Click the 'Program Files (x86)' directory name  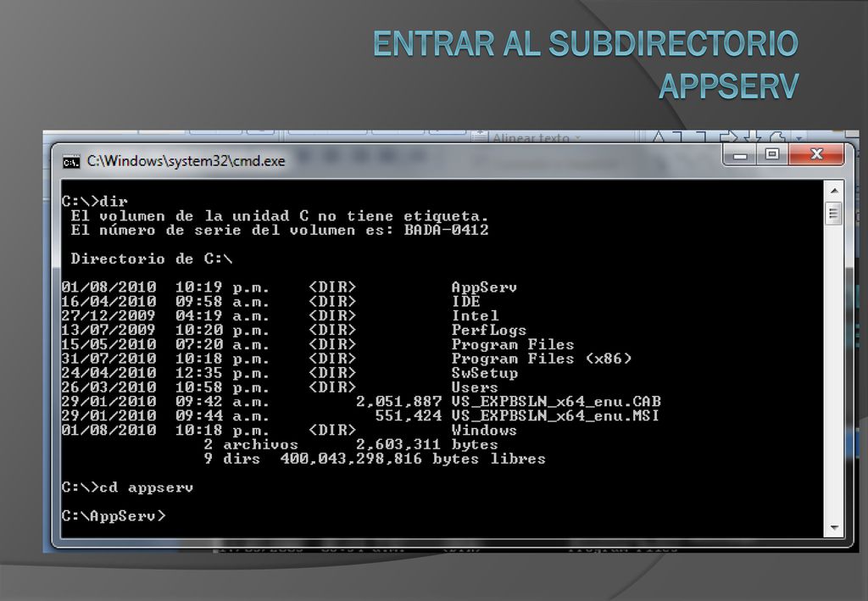[542, 359]
